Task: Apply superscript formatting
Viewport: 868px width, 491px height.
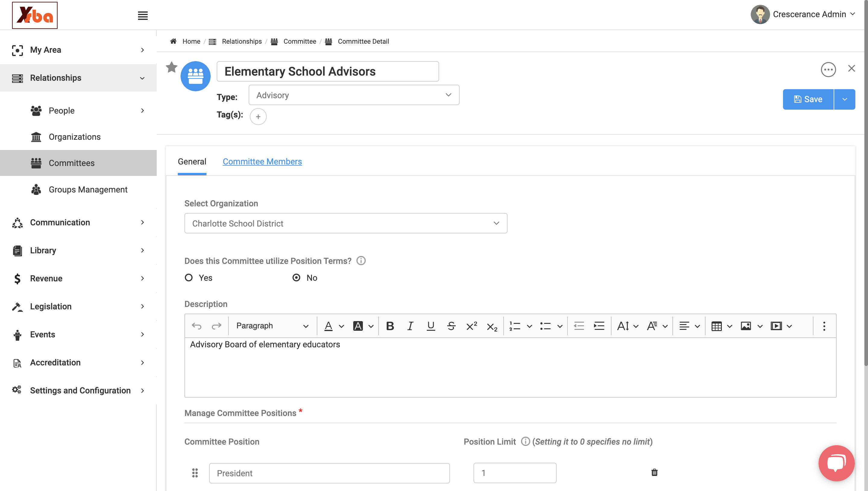Action: 471,326
